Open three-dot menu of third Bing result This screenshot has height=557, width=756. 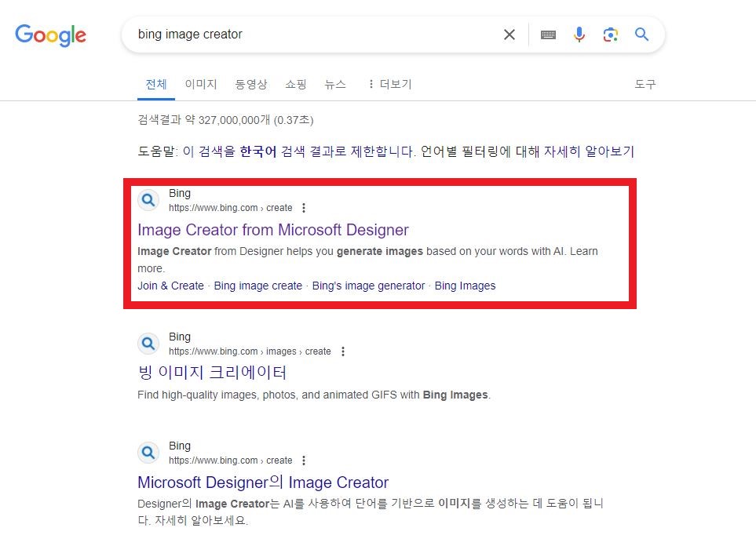point(304,461)
